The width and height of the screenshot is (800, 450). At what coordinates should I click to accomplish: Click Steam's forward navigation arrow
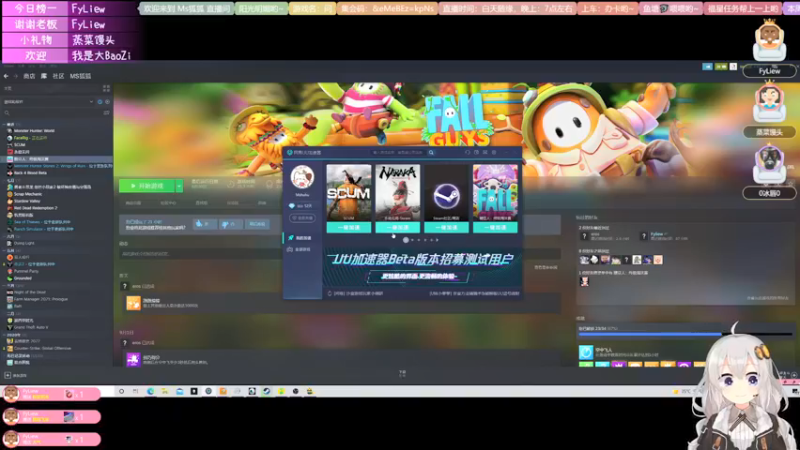click(x=15, y=76)
